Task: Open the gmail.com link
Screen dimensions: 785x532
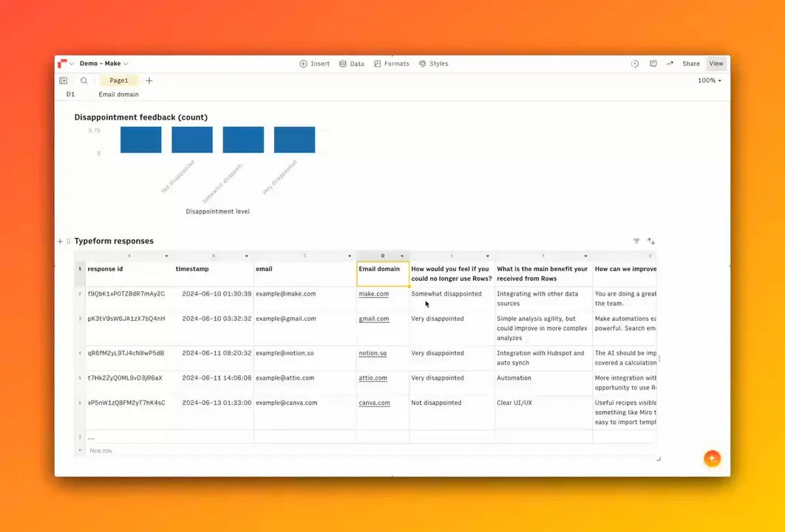Action: (374, 318)
